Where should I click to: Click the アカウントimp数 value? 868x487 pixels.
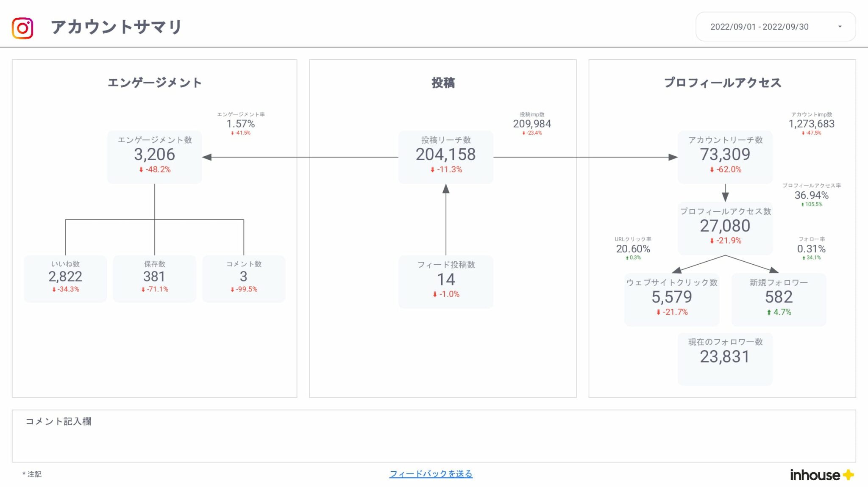811,124
